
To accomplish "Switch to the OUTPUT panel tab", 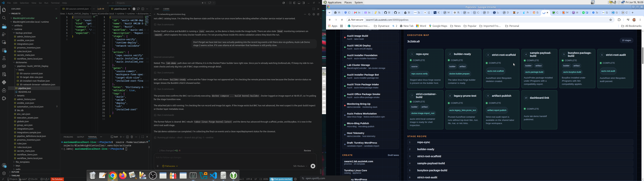I will pos(80,137).
